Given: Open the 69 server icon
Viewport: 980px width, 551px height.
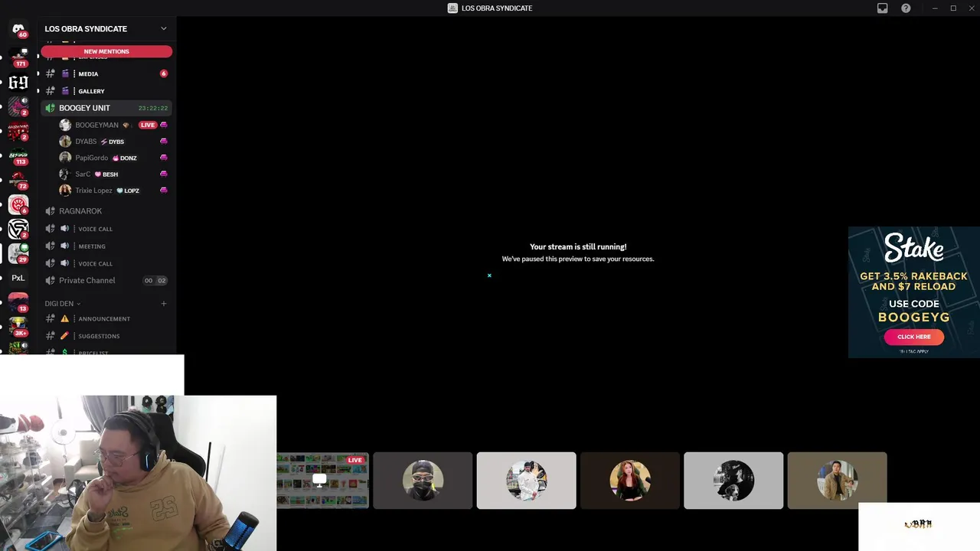Looking at the screenshot, I should click(18, 82).
